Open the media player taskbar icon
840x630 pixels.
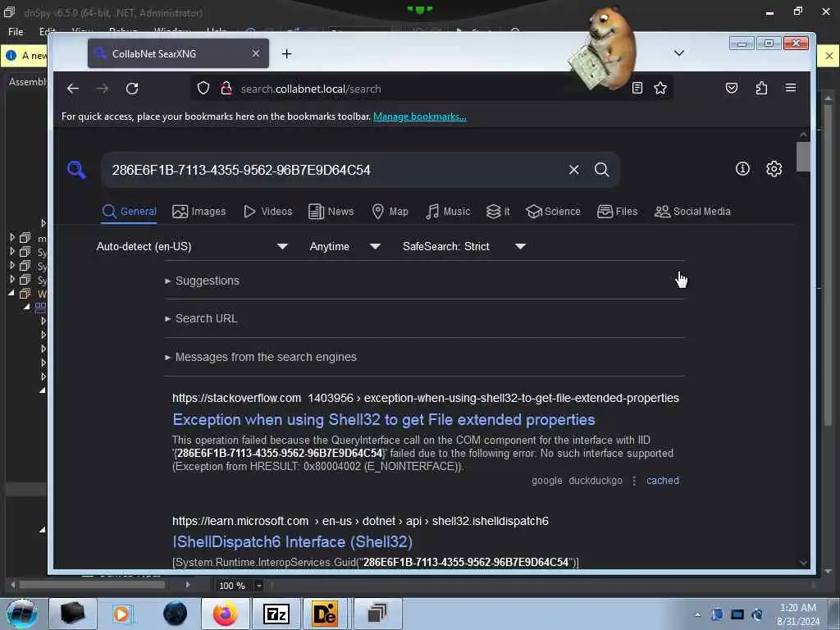(x=123, y=614)
